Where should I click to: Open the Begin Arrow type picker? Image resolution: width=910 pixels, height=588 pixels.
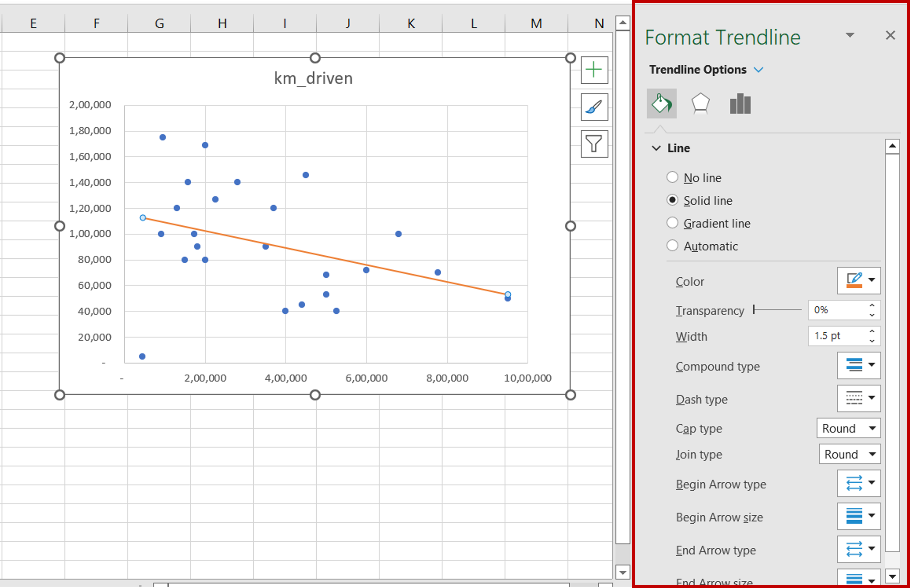point(859,483)
